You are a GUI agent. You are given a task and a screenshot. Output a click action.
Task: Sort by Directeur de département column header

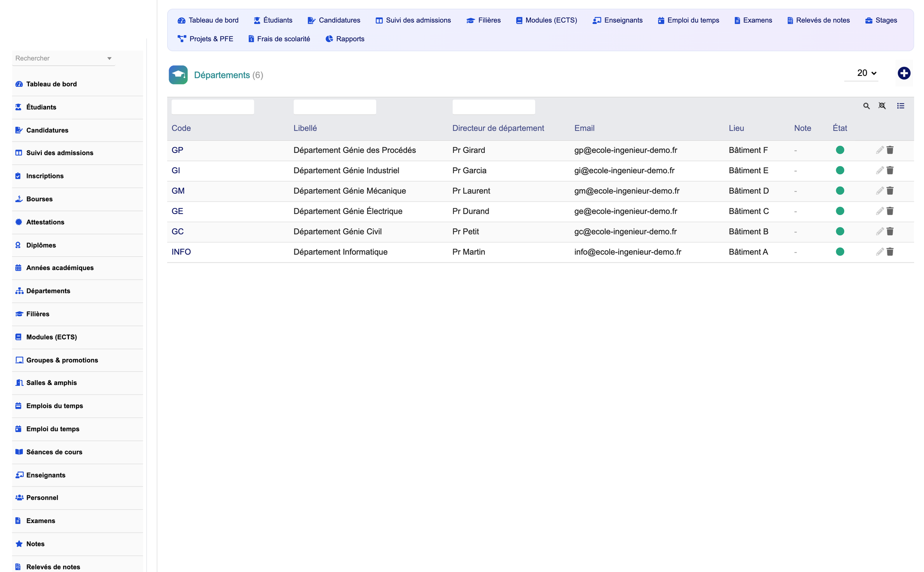pos(498,128)
